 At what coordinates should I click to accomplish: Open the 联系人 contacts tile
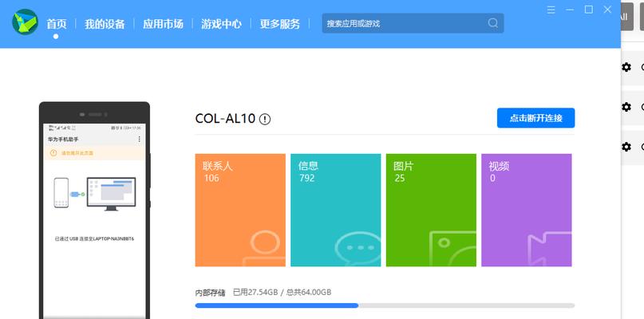[240, 211]
